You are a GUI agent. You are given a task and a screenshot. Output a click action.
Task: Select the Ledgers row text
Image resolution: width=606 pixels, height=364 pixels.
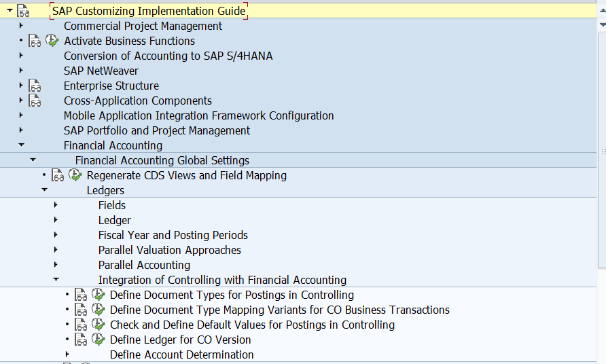[x=105, y=191]
